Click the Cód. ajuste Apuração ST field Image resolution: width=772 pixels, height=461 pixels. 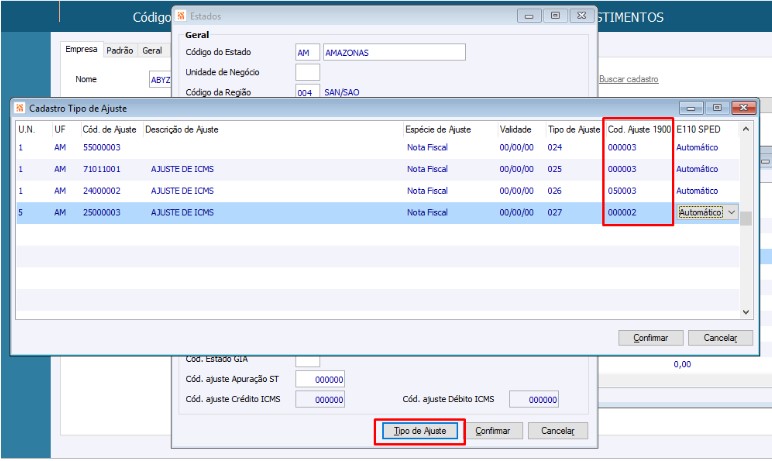320,379
